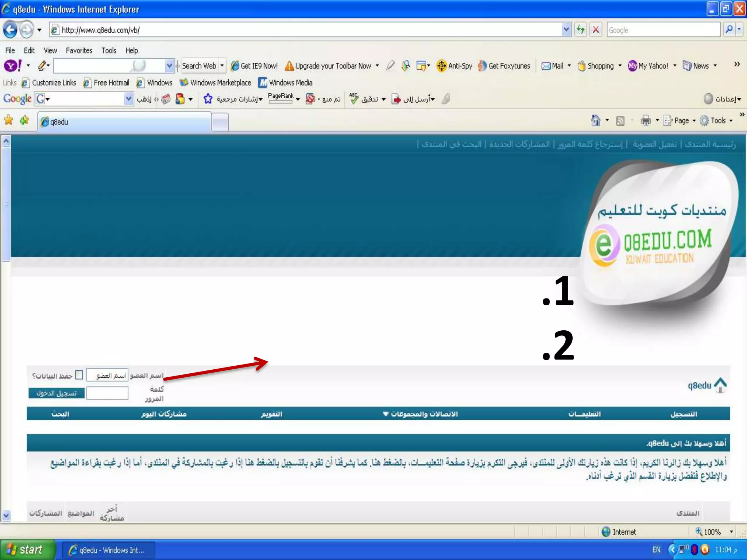Expand the address bar URL dropdown
This screenshot has width=747, height=560.
pos(566,30)
